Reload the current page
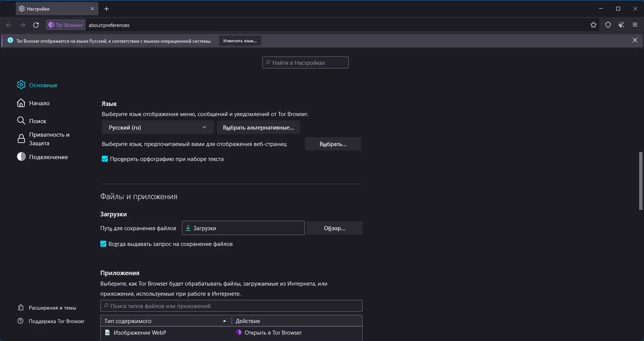The width and height of the screenshot is (644, 341). [x=36, y=25]
